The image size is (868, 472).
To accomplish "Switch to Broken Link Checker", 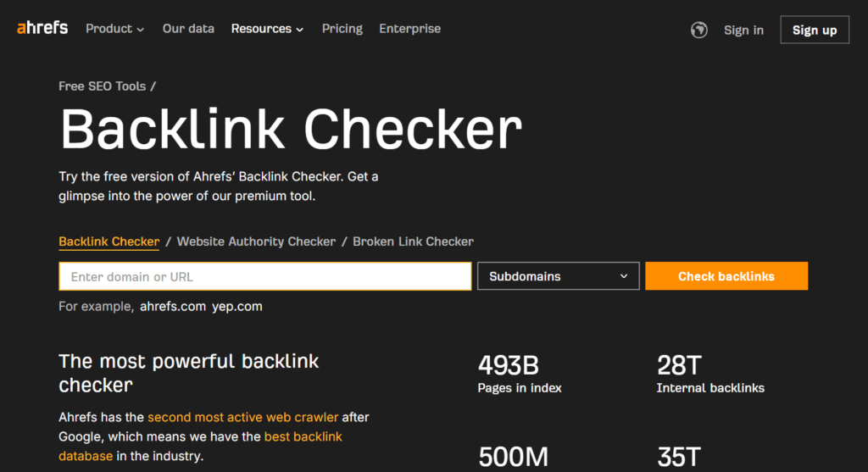I will (413, 242).
